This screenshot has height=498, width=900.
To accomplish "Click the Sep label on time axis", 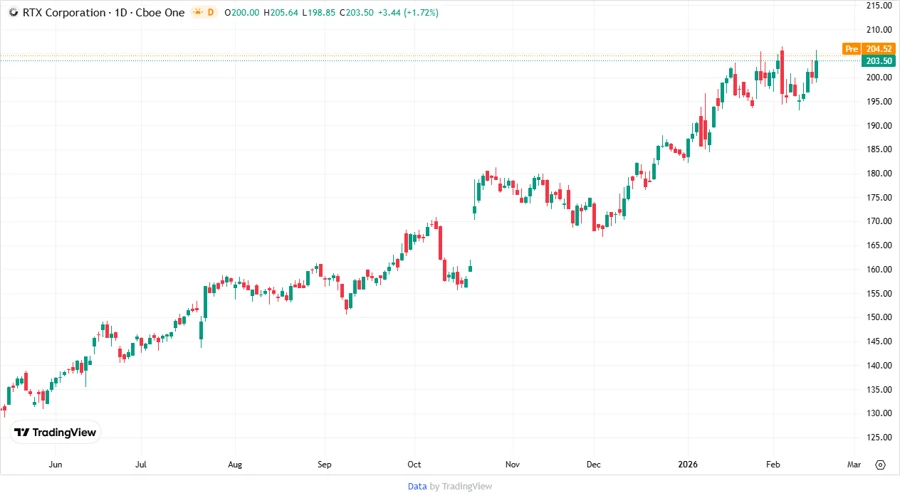I will (324, 464).
